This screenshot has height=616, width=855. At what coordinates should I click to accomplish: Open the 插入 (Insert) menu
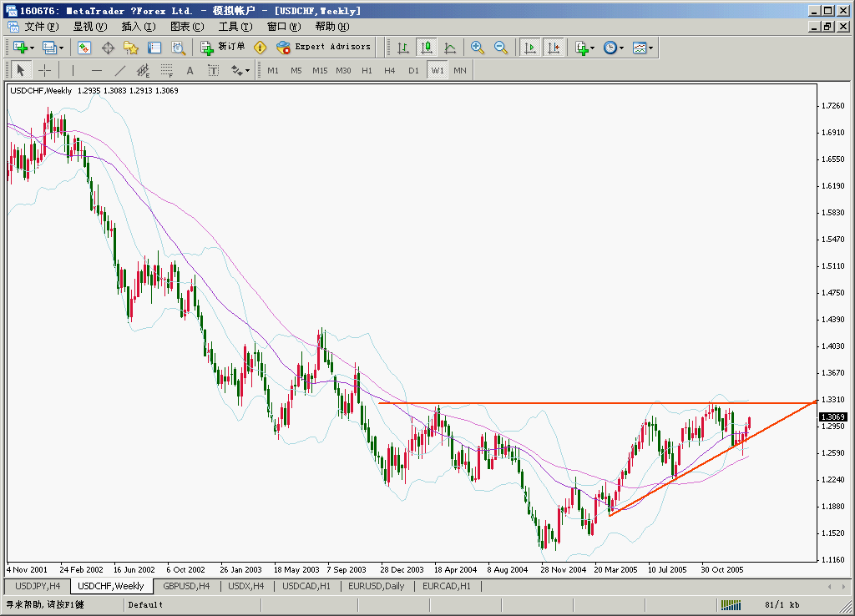point(138,26)
